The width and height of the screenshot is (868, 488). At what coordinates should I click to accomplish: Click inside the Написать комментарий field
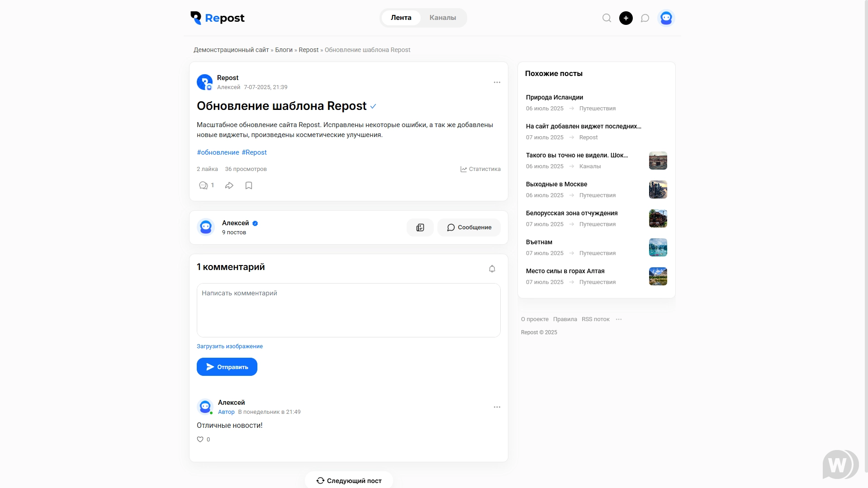point(348,310)
